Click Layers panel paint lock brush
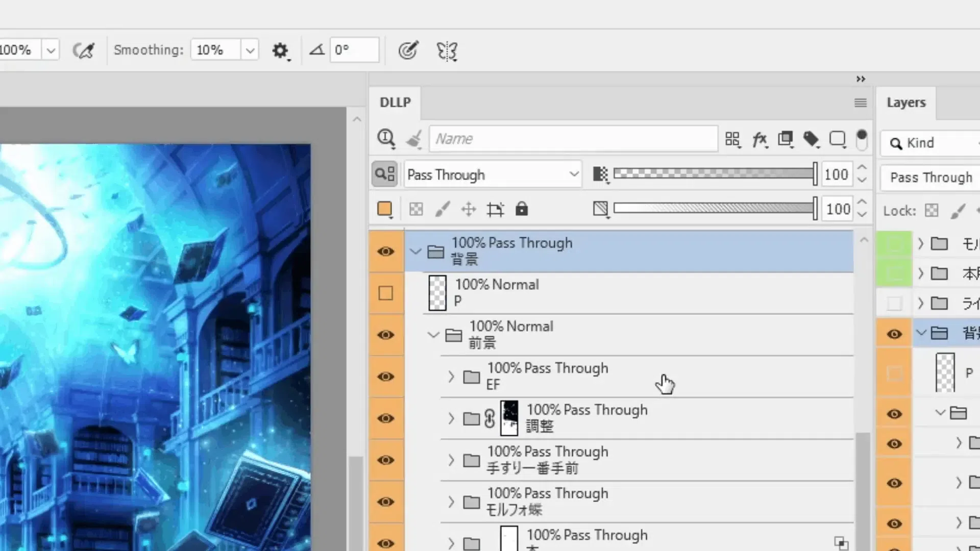 point(958,211)
